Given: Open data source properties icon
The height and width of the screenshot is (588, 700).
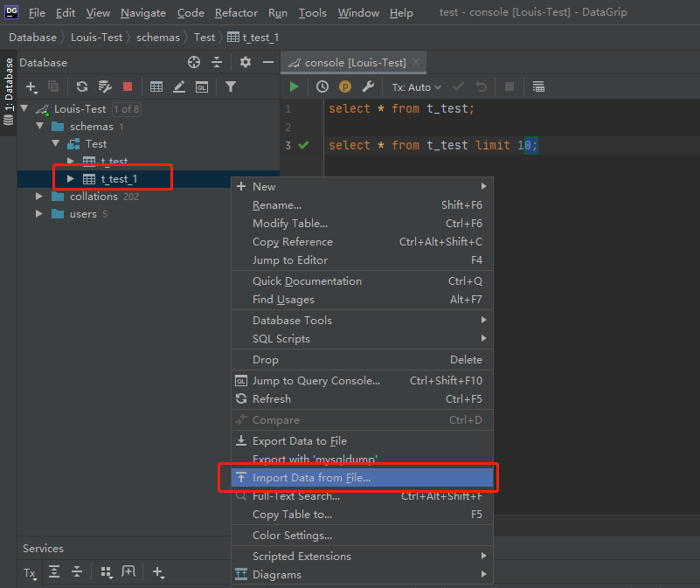Looking at the screenshot, I should (105, 86).
